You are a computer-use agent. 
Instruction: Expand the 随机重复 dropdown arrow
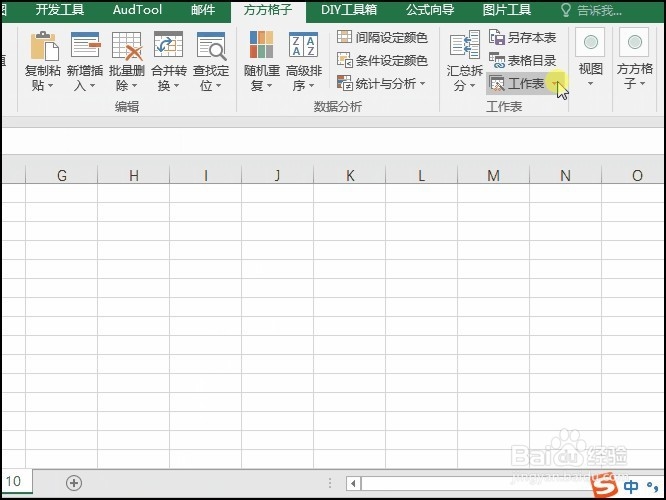(x=269, y=86)
